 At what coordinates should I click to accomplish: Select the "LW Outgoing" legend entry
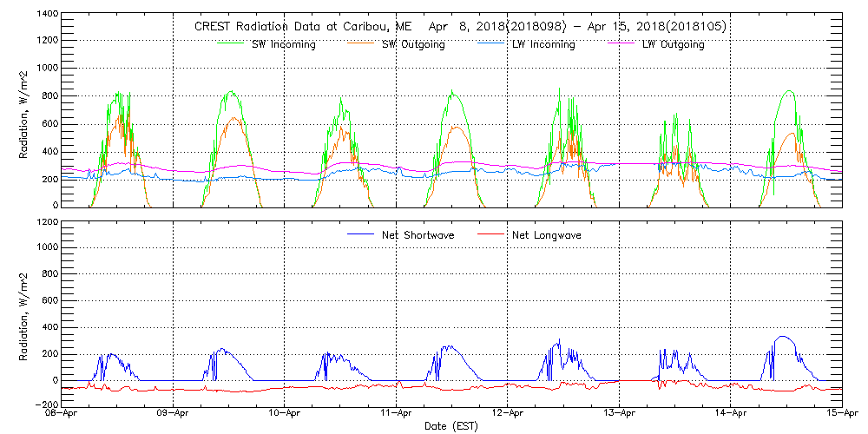pyautogui.click(x=673, y=45)
